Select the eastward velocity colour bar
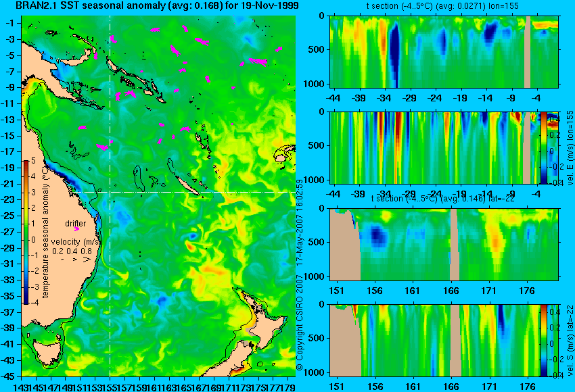575x392 pixels. (543, 148)
